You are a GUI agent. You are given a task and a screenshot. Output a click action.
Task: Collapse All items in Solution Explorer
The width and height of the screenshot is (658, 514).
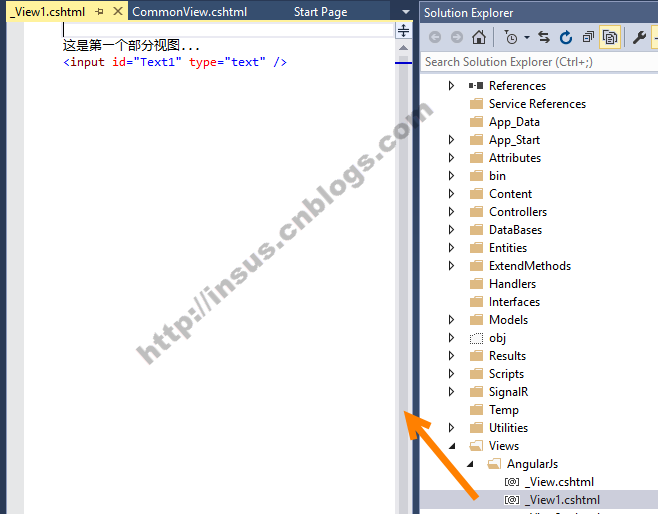(x=588, y=37)
